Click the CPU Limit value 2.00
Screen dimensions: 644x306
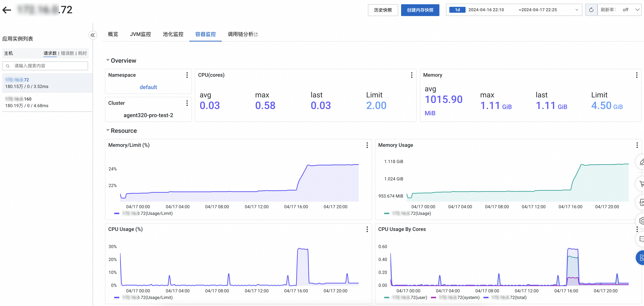point(376,106)
